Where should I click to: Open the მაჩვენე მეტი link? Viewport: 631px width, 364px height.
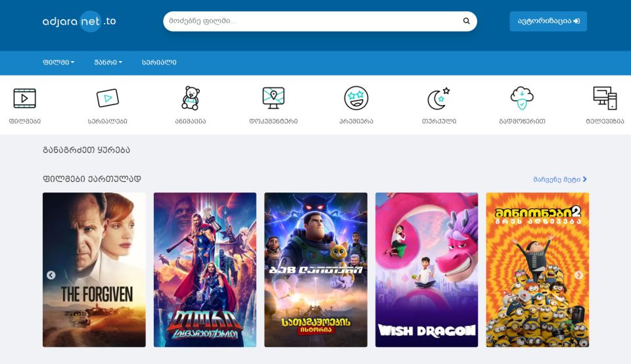[x=560, y=179]
